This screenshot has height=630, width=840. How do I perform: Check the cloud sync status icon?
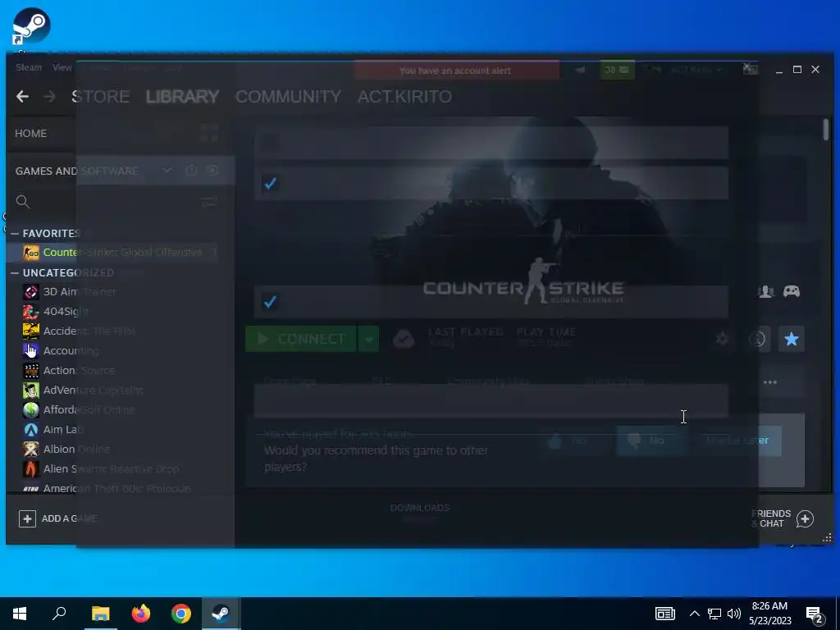click(x=404, y=339)
